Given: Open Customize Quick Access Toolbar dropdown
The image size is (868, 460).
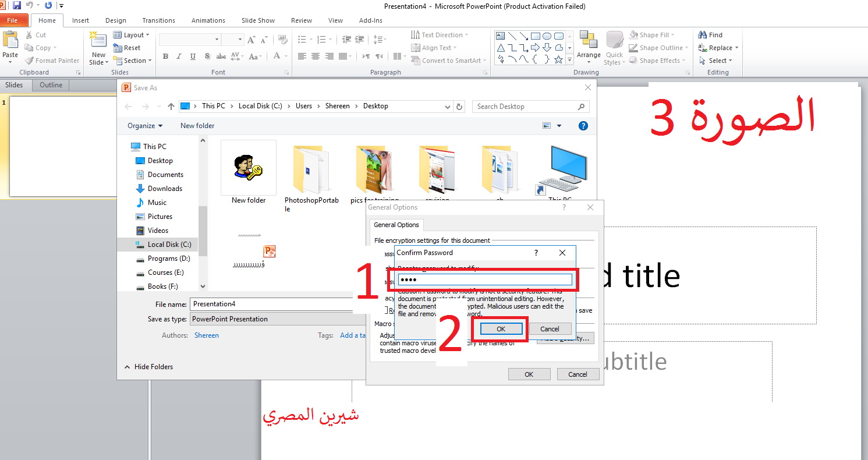Looking at the screenshot, I should click(62, 6).
